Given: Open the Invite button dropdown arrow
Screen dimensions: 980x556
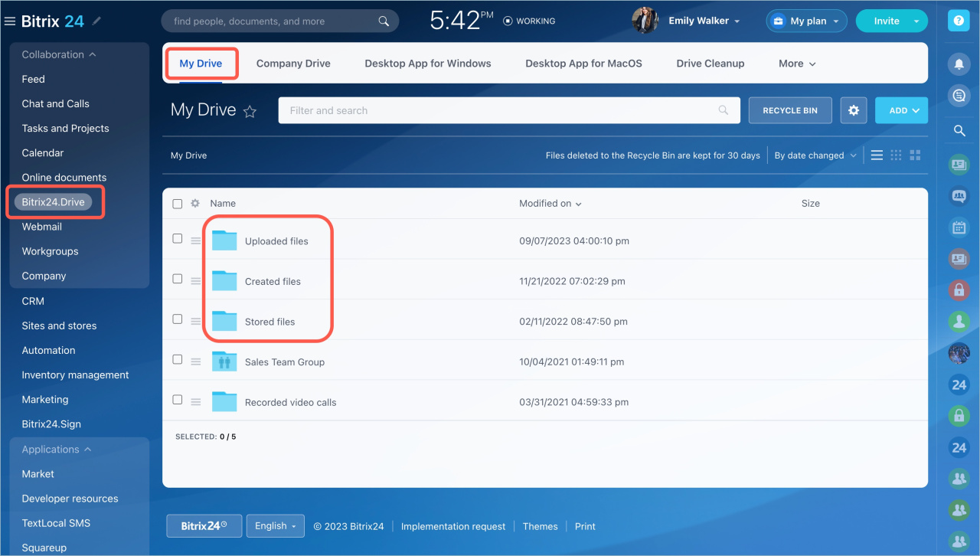Looking at the screenshot, I should (x=916, y=21).
